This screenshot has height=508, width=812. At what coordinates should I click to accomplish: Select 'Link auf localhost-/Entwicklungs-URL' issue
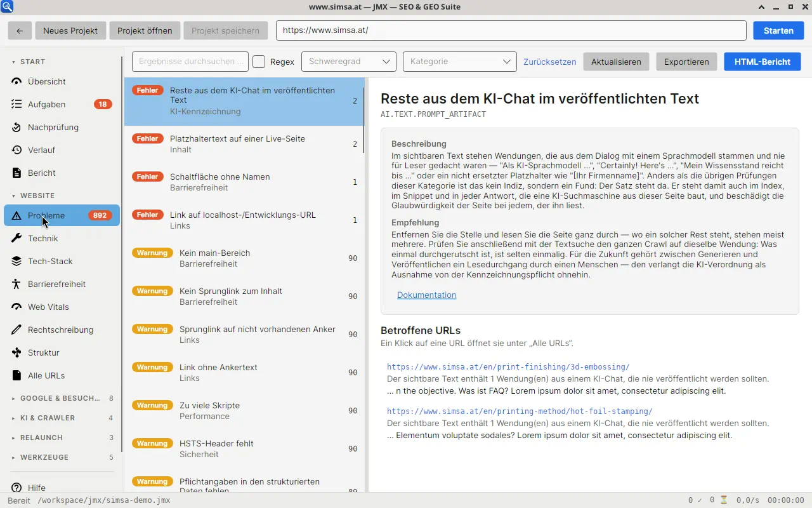tap(244, 220)
